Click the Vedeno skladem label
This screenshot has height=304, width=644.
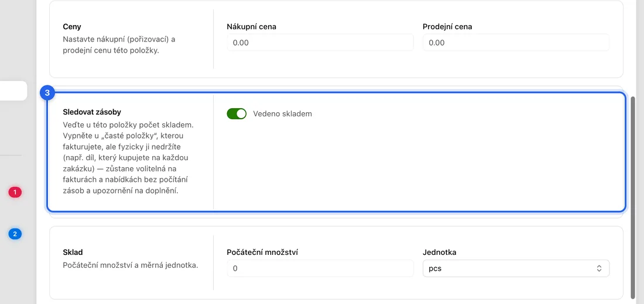[283, 113]
